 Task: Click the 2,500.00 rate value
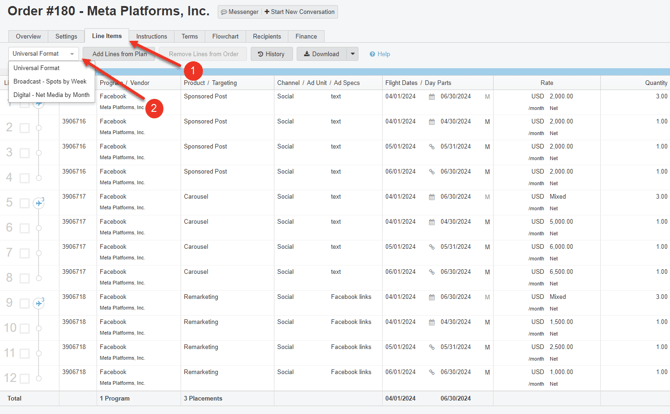561,347
